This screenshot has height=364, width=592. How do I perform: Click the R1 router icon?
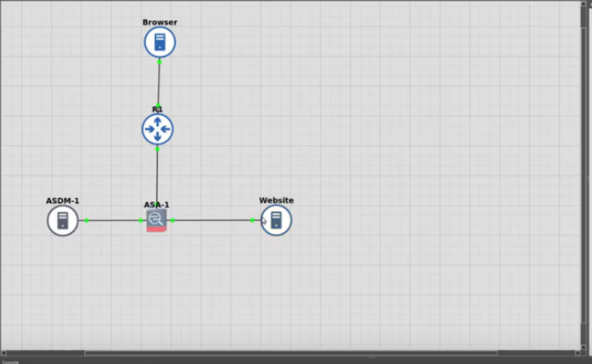pyautogui.click(x=157, y=129)
